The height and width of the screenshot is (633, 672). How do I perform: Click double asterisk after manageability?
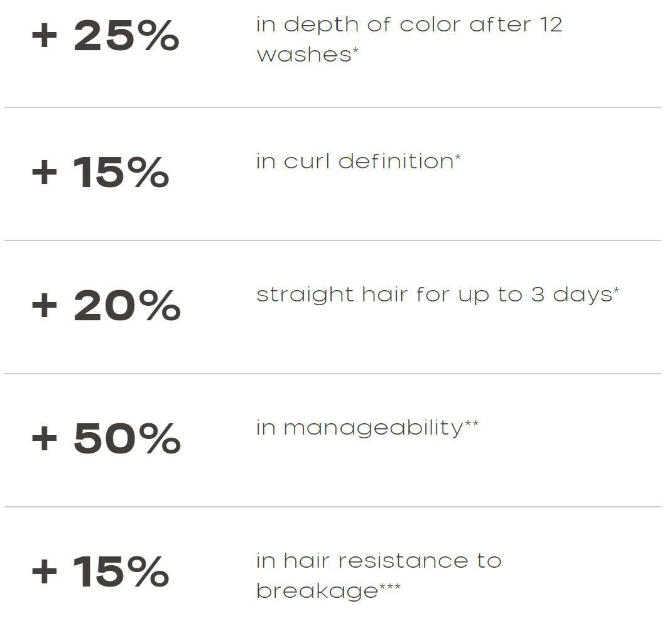pyautogui.click(x=472, y=423)
